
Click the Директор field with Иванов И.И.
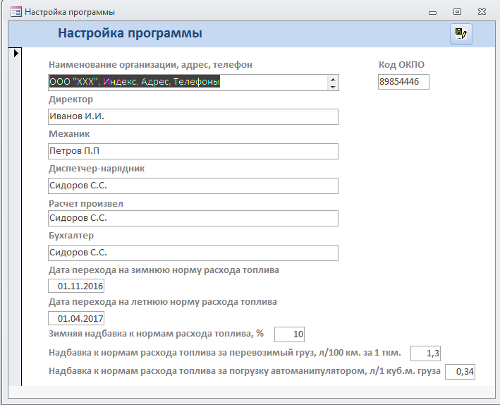coord(193,117)
